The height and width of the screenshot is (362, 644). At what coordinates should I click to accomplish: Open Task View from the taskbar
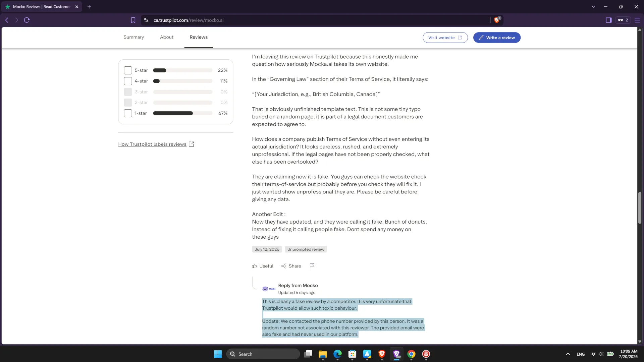tap(308, 354)
